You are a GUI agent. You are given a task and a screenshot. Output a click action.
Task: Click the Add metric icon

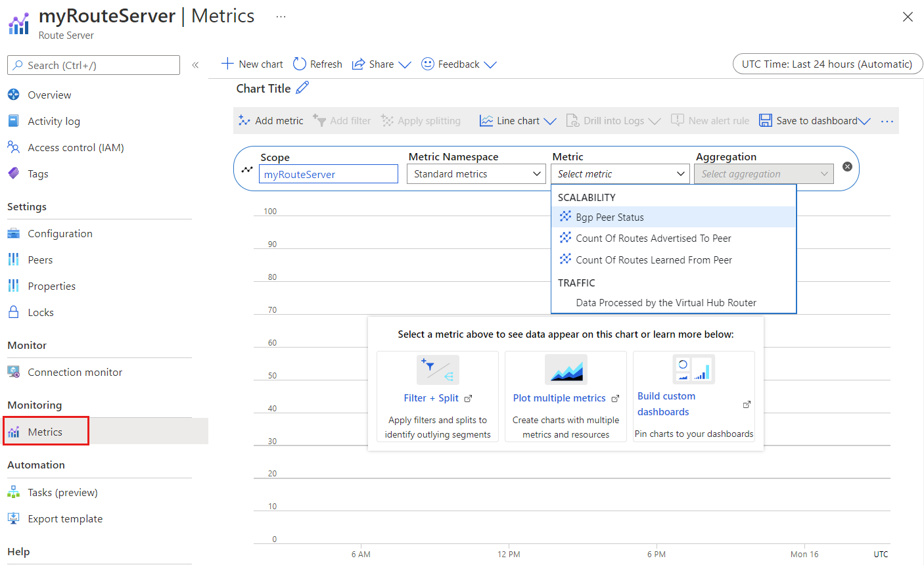(x=244, y=120)
